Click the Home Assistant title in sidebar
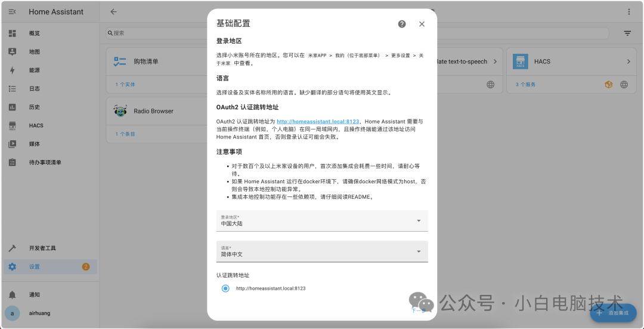The height and width of the screenshot is (329, 644). [x=56, y=12]
